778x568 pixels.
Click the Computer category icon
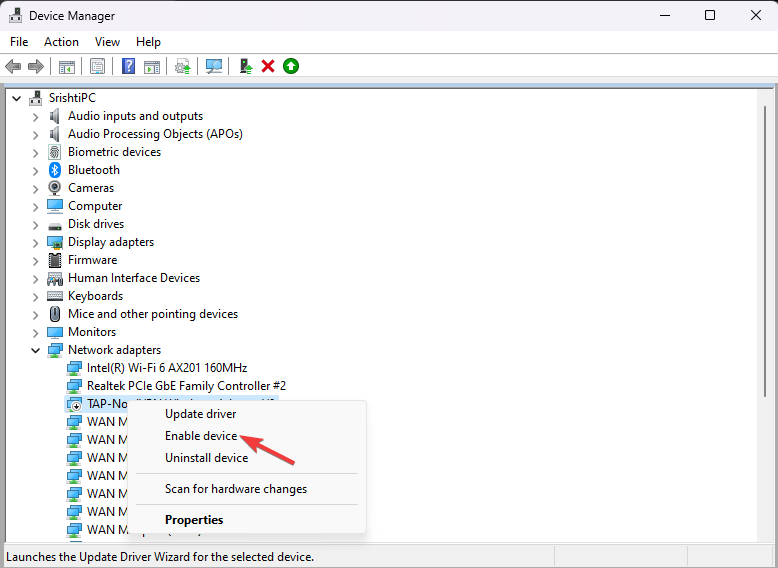[55, 206]
